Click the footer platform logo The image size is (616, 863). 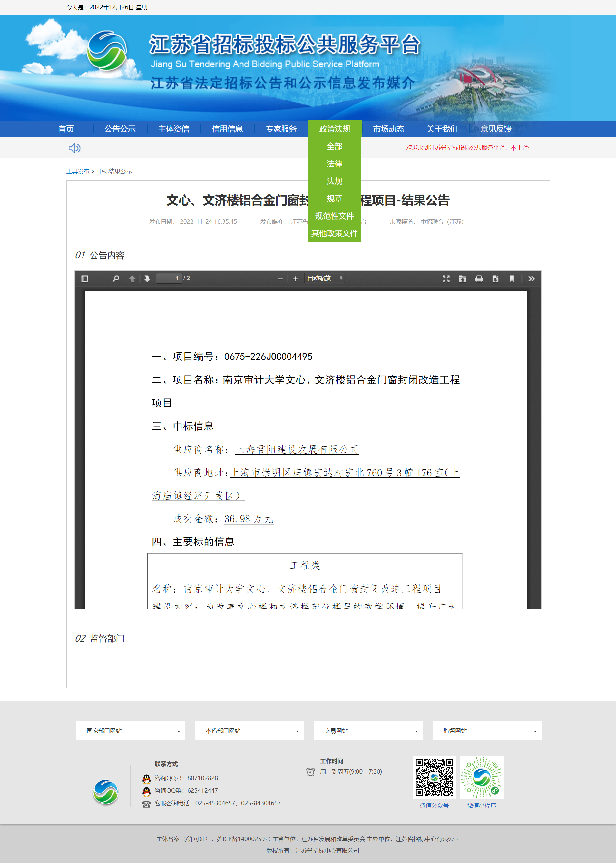click(106, 792)
